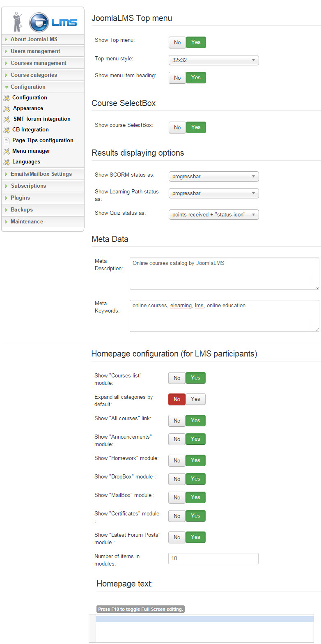
Task: Open the Menu manager link
Action: pyautogui.click(x=31, y=151)
